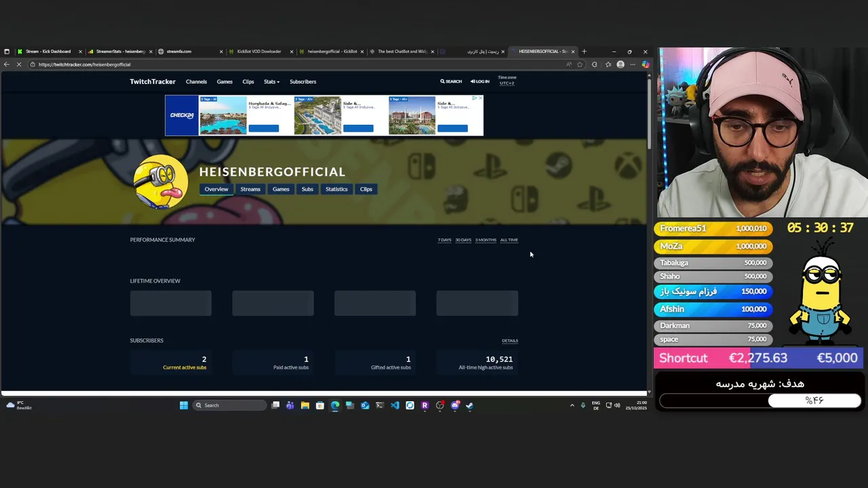This screenshot has height=488, width=868.
Task: Click the taskbar Search box
Action: pyautogui.click(x=229, y=405)
